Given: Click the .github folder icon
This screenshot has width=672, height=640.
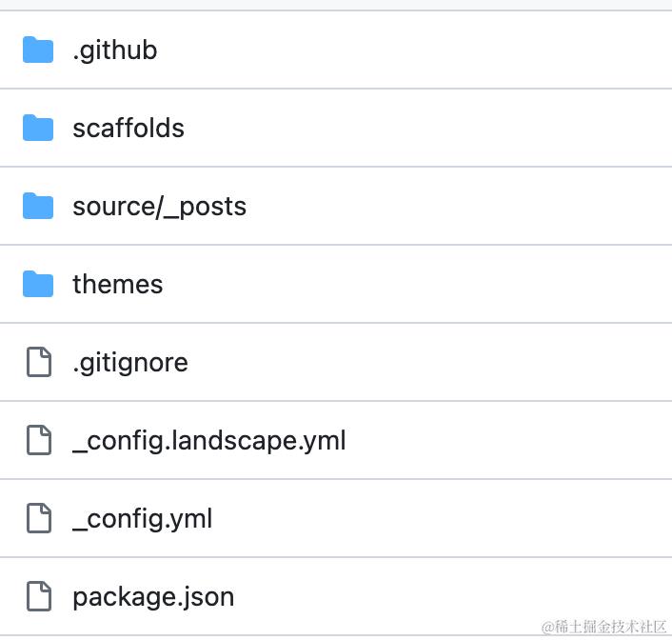Looking at the screenshot, I should (38, 50).
